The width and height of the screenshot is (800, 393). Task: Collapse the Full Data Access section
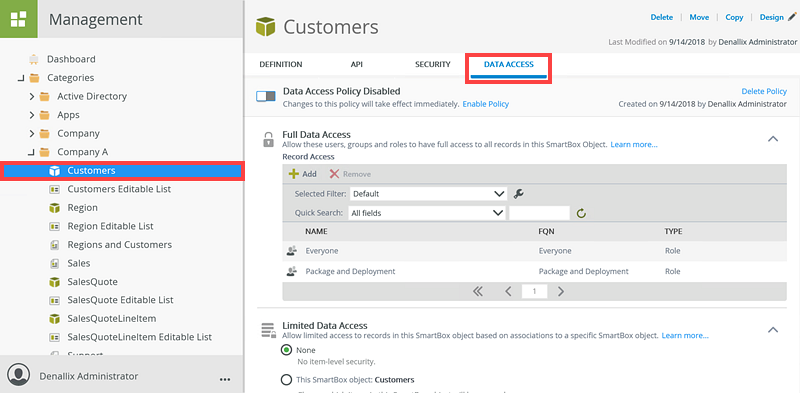pos(773,139)
